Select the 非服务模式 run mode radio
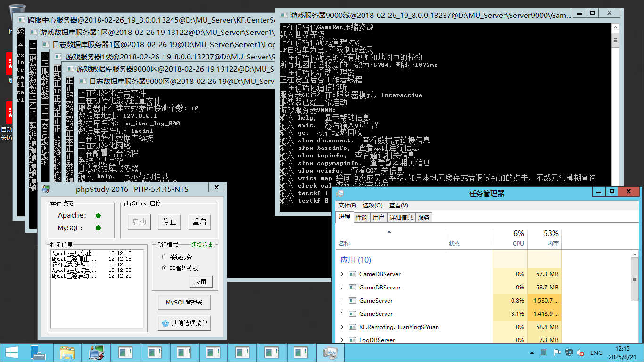Screen dimensions: 644x362 [x=164, y=268]
